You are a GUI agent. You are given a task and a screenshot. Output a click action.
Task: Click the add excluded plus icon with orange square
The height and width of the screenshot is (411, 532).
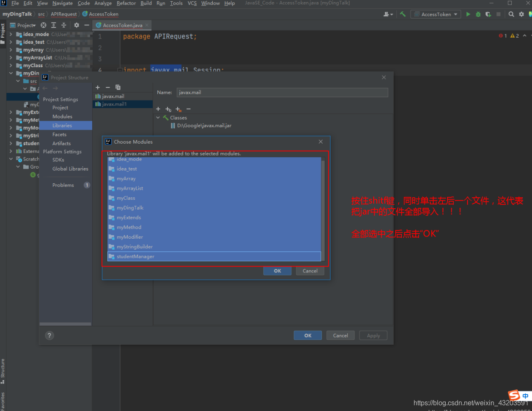click(178, 109)
